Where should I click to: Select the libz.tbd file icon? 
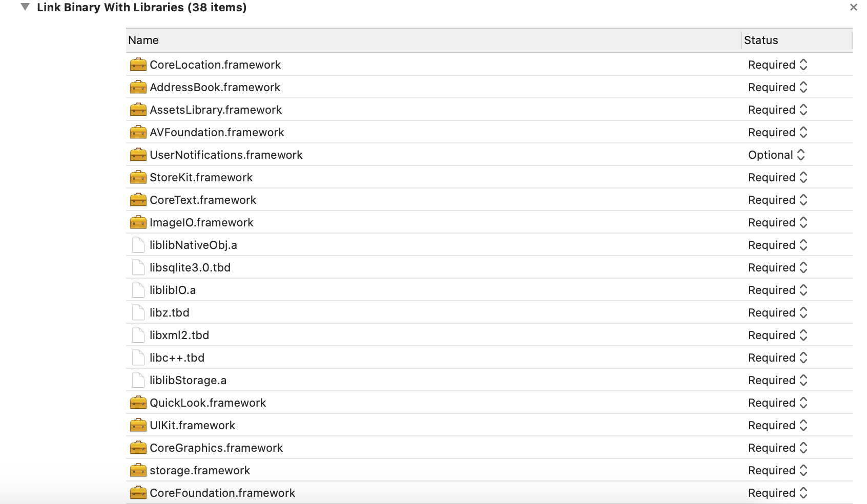pos(138,312)
